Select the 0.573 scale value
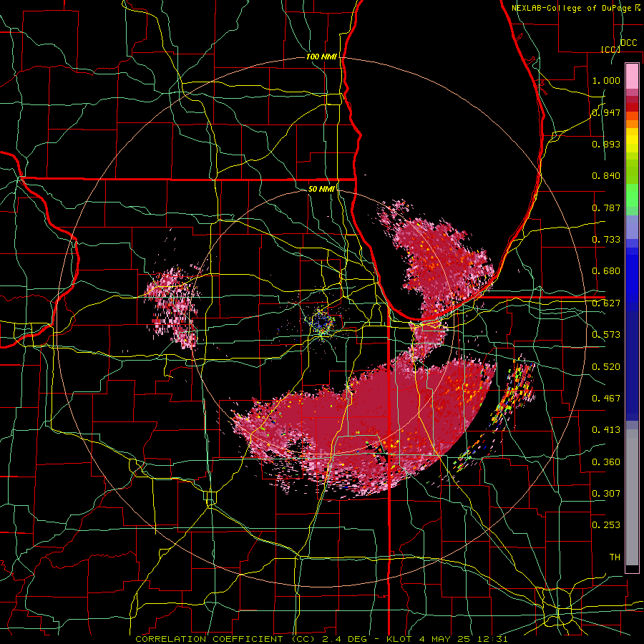The height and width of the screenshot is (644, 644). click(606, 335)
